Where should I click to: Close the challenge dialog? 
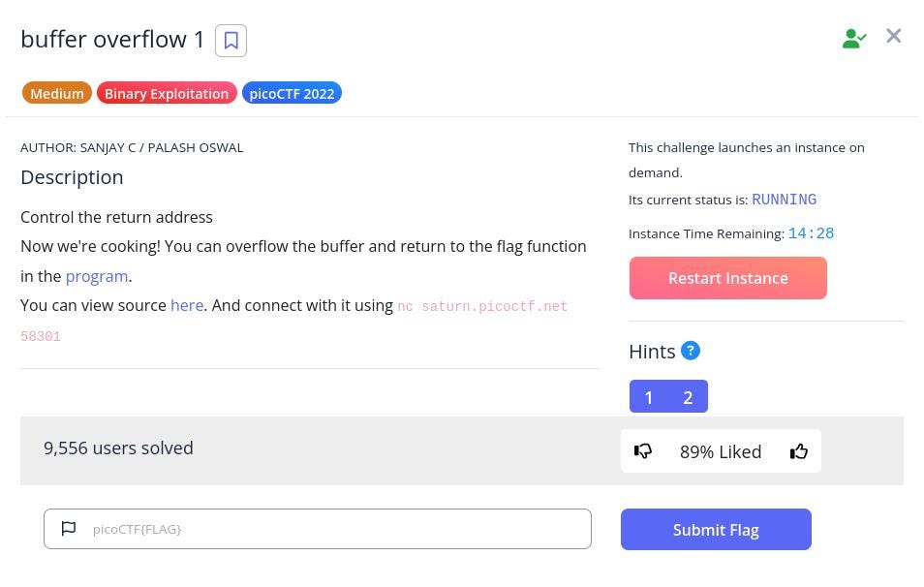[x=894, y=36]
